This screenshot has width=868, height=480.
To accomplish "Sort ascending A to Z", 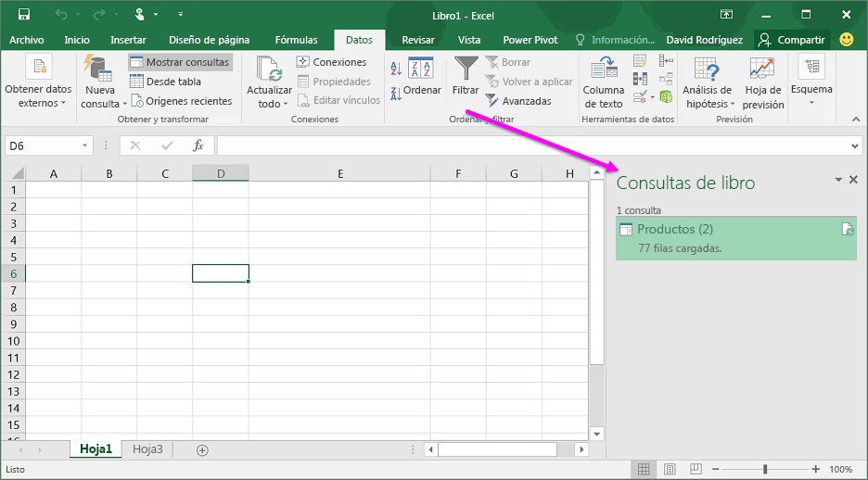I will tap(396, 68).
